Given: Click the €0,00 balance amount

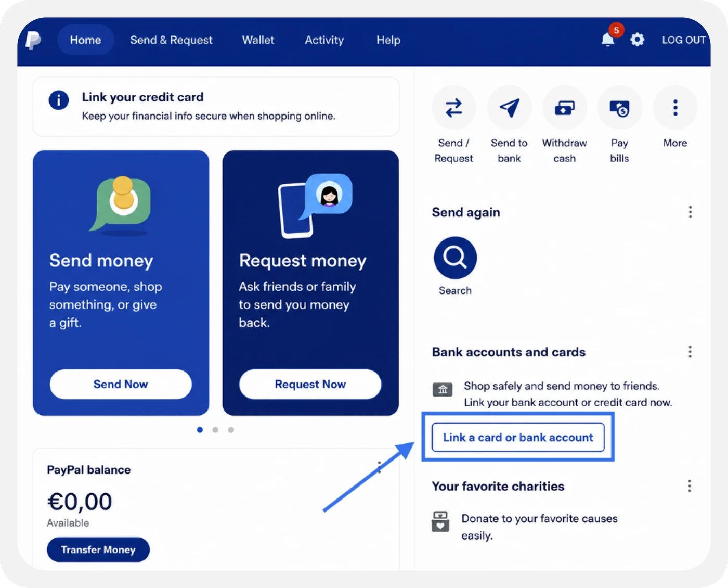Looking at the screenshot, I should click(80, 502).
